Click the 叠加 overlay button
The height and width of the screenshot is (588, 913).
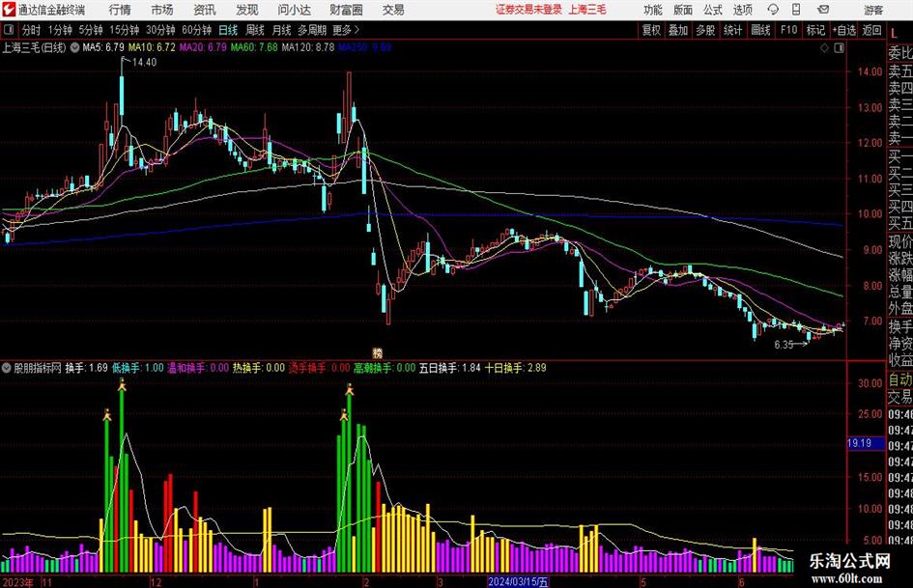[678, 30]
